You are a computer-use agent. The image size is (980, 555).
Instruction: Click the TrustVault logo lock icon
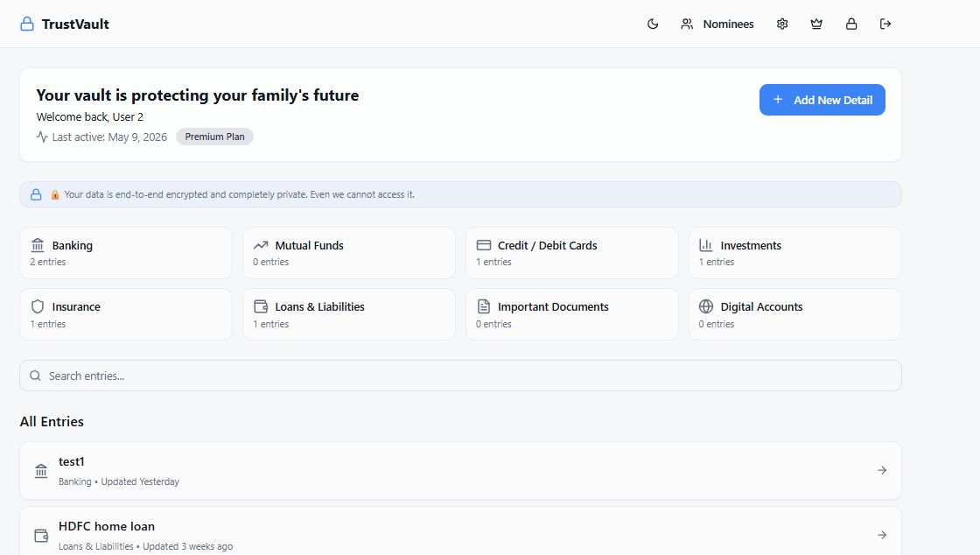coord(27,24)
